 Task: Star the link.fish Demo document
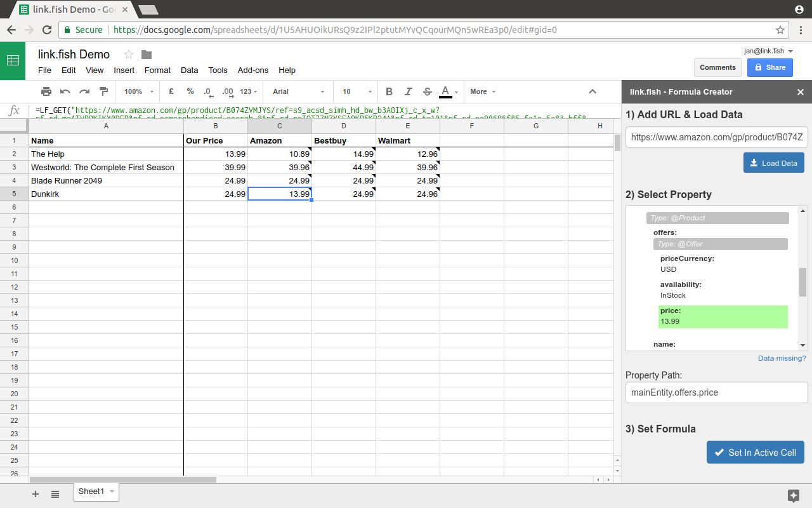(x=129, y=55)
